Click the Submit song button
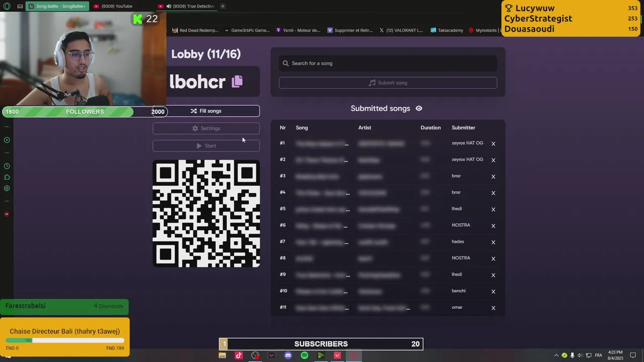Image resolution: width=644 pixels, height=362 pixels. click(388, 82)
